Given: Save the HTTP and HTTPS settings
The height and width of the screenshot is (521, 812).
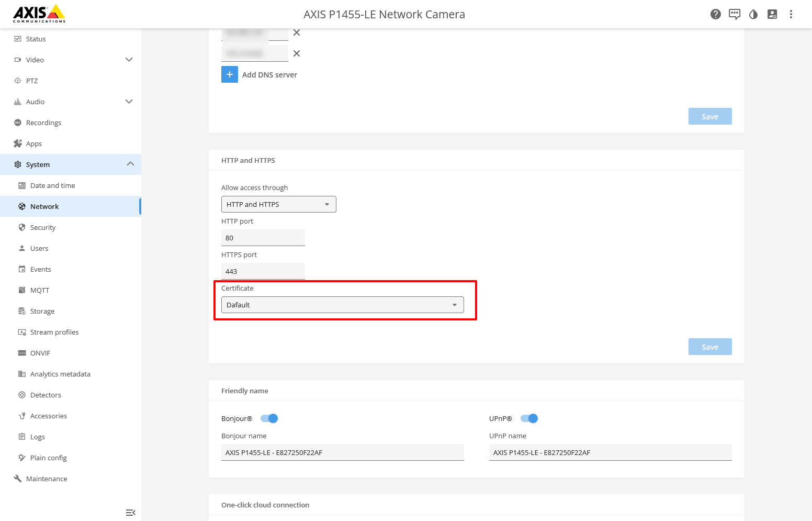Looking at the screenshot, I should tap(710, 347).
